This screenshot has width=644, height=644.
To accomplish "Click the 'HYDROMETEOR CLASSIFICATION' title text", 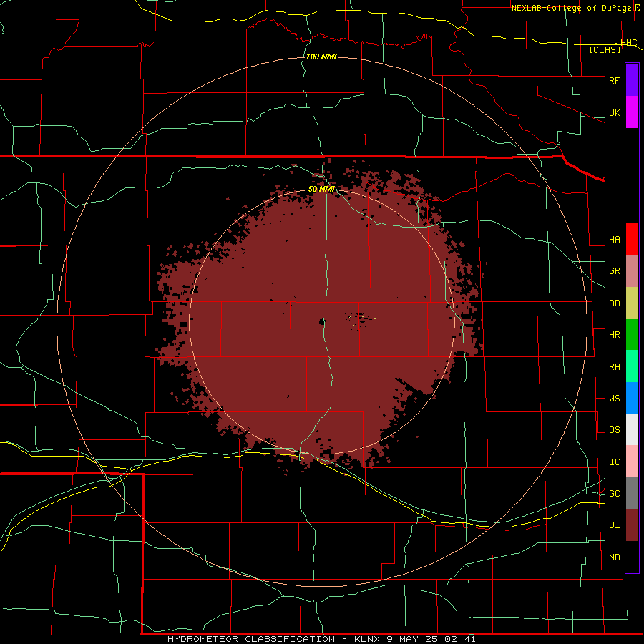I will 251,639.
